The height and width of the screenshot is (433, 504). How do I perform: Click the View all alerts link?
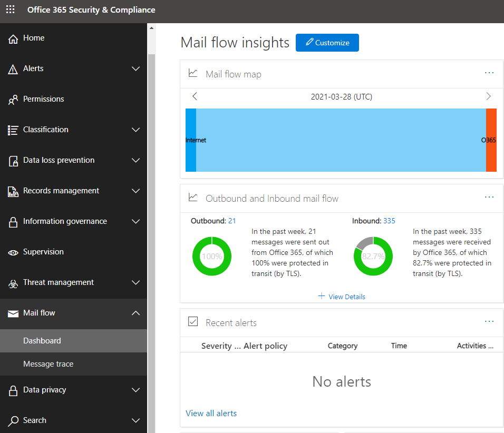[211, 414]
